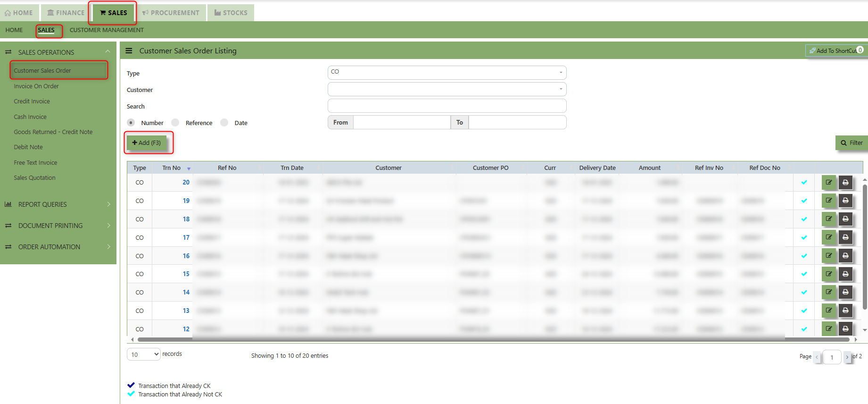Click the Trn No sort arrow

[189, 168]
